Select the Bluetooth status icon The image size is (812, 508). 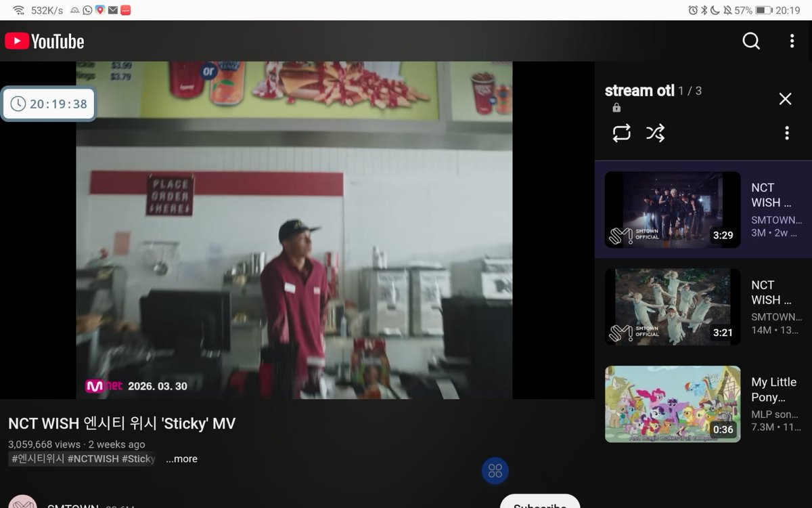click(704, 10)
